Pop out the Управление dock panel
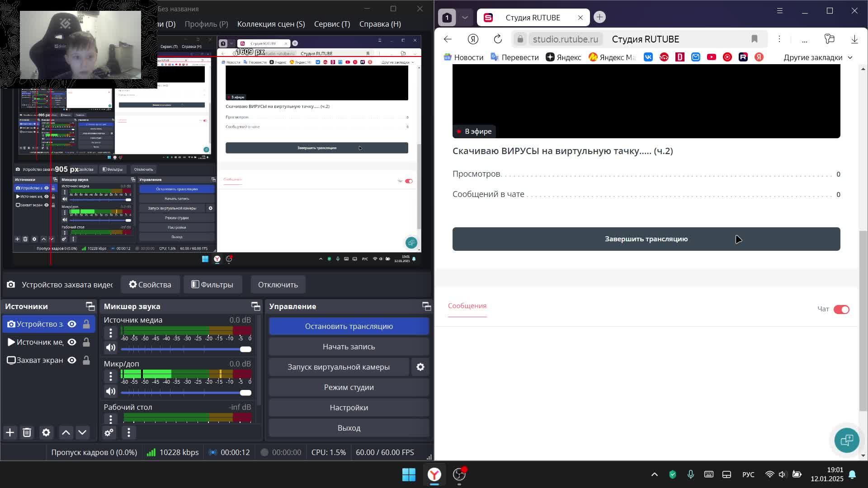 pyautogui.click(x=426, y=306)
